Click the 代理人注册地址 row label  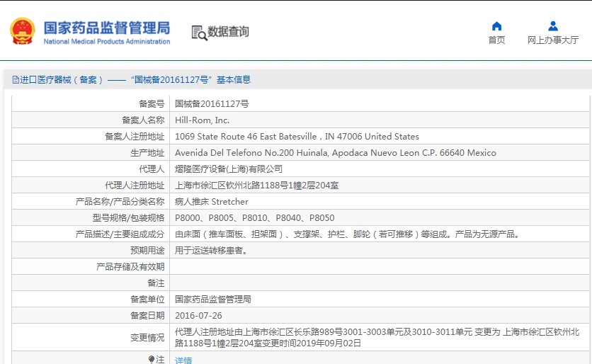[135, 186]
